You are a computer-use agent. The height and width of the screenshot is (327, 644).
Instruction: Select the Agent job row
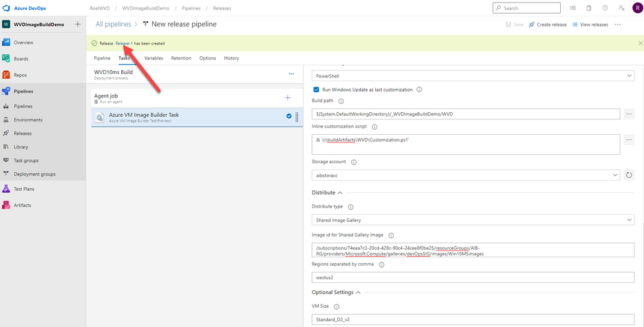(x=197, y=98)
